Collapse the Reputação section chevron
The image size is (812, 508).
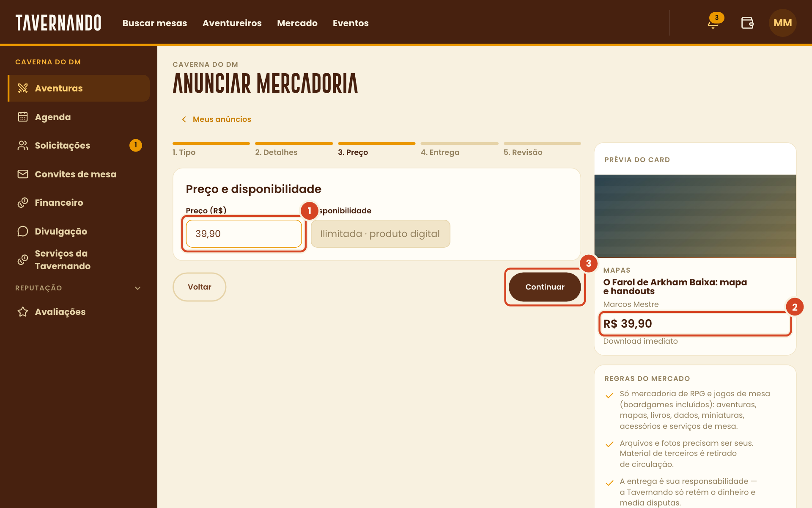[x=137, y=288]
